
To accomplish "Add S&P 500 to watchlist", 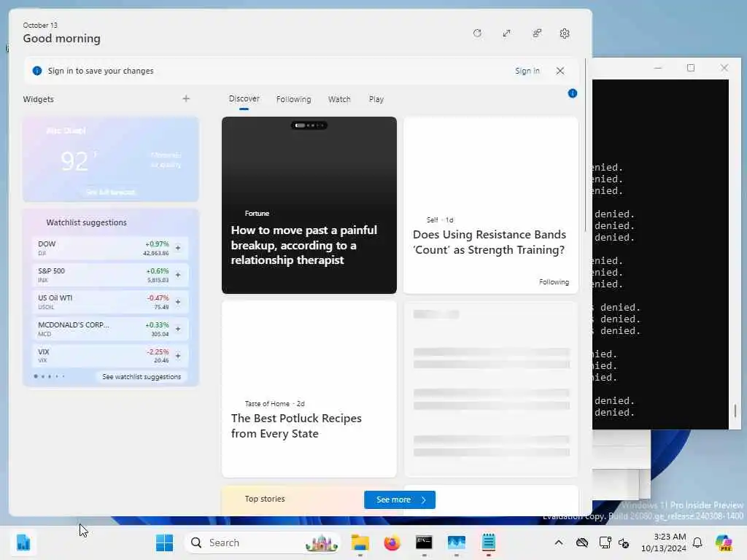I will (178, 275).
